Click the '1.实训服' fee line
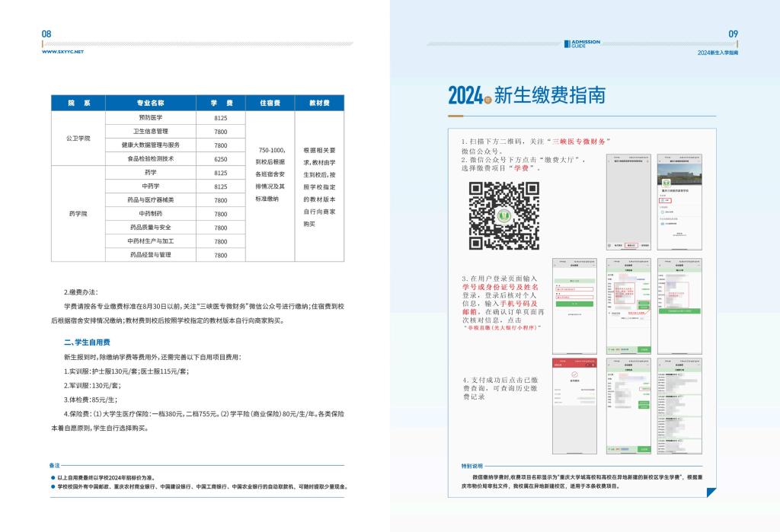This screenshot has width=780, height=532. click(x=126, y=371)
